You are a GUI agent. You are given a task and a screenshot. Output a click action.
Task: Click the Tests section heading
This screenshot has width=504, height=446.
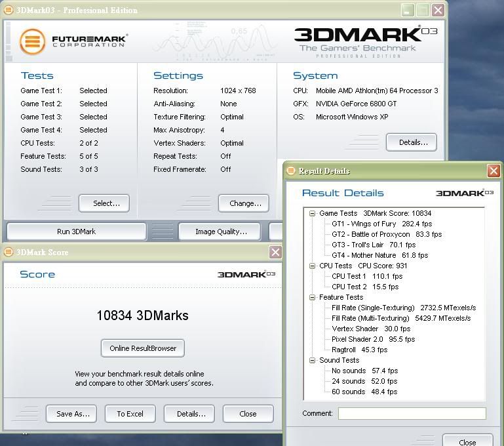tap(37, 75)
